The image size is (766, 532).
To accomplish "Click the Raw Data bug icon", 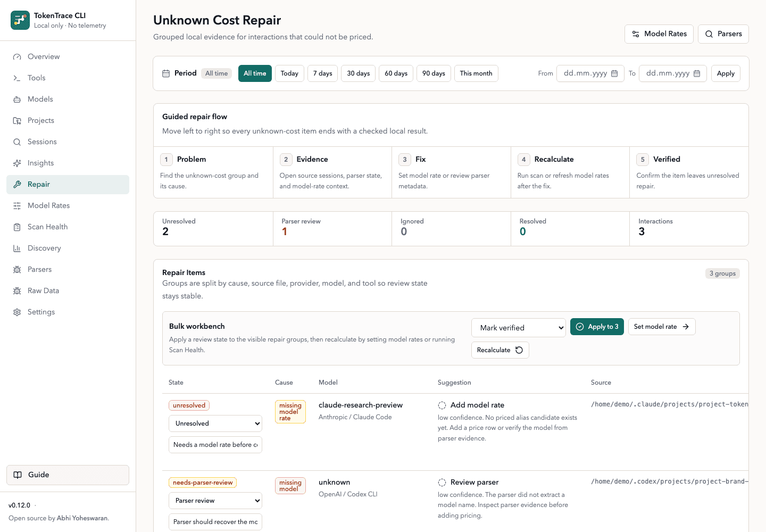I will (17, 291).
